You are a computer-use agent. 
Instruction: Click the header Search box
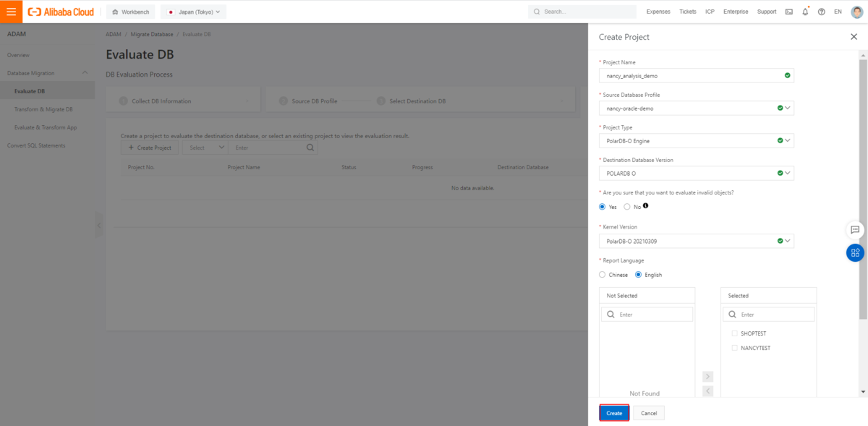[x=583, y=12]
